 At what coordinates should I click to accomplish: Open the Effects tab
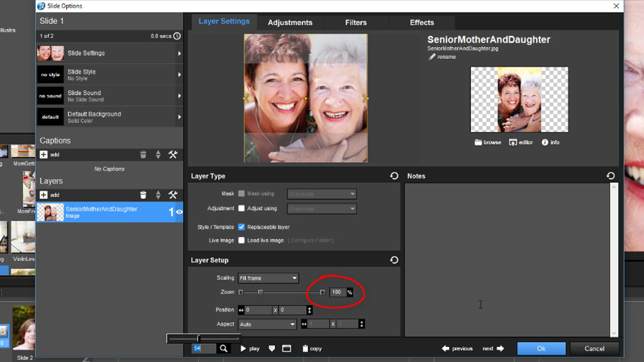tap(421, 22)
